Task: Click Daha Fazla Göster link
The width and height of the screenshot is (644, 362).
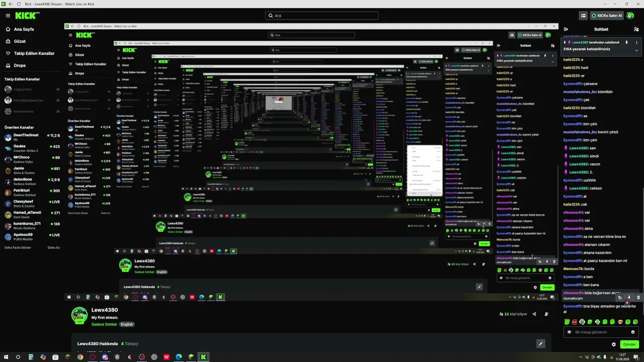Action: click(x=18, y=247)
